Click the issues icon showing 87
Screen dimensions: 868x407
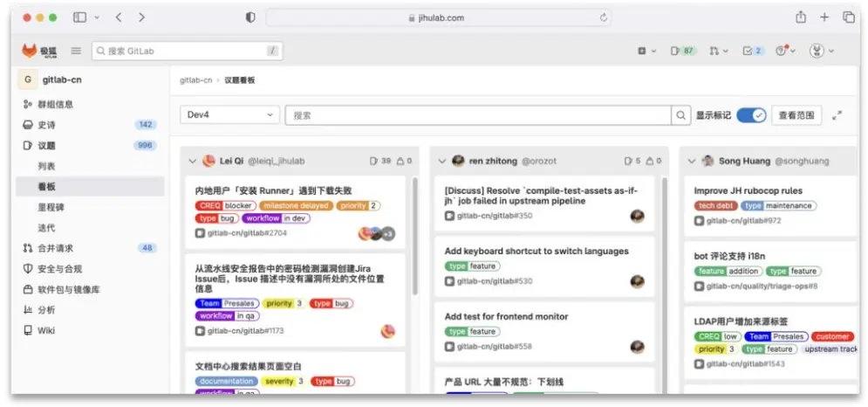(682, 52)
